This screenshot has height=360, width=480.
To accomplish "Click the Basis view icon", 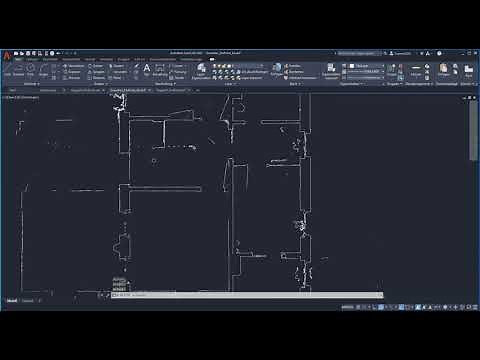I will (x=469, y=71).
